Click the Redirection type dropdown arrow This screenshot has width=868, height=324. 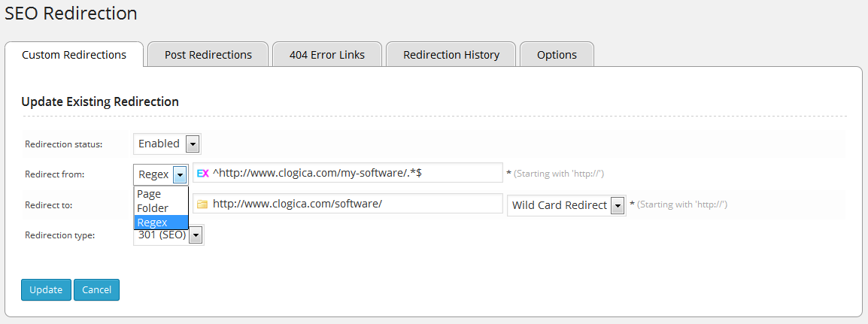[x=196, y=236]
